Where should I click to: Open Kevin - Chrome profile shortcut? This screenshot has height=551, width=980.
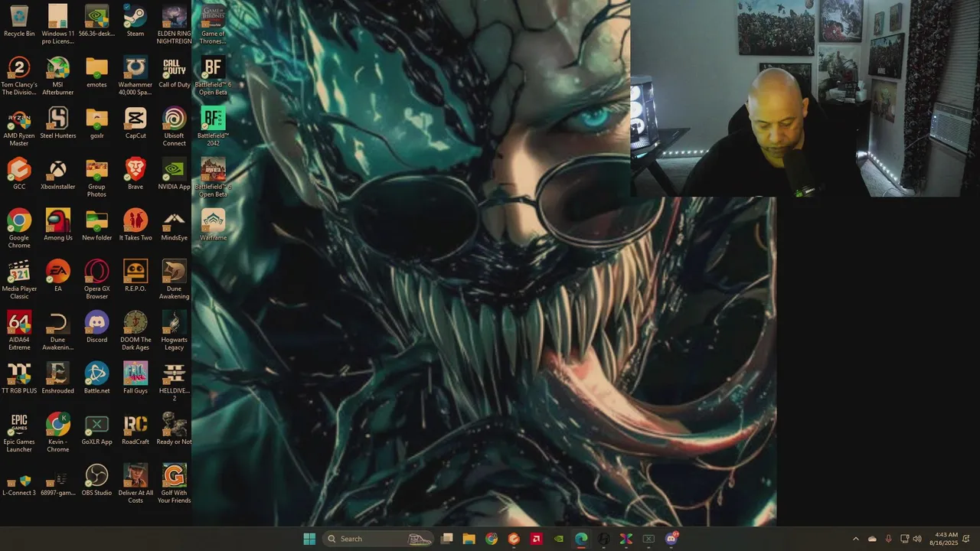(x=58, y=433)
